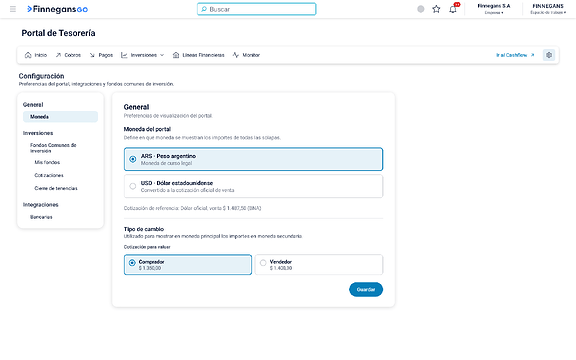Click the Inicio home icon
This screenshot has width=576, height=360.
click(x=28, y=55)
